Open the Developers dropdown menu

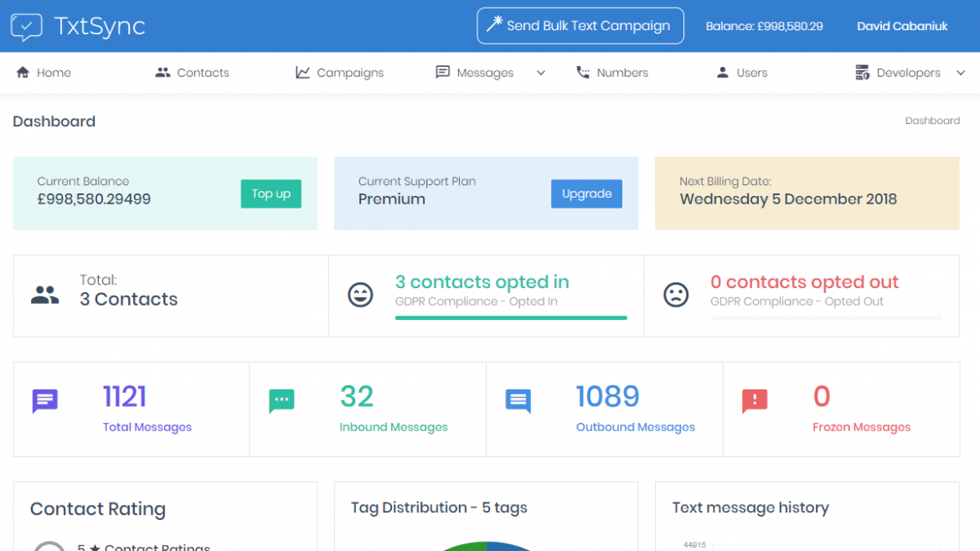[960, 72]
